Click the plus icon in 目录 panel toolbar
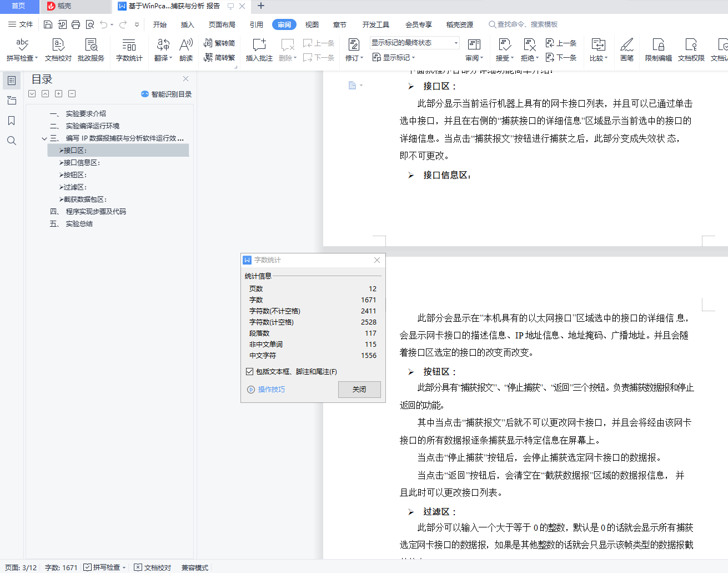Screen dimensions: 728x573 tap(59, 94)
